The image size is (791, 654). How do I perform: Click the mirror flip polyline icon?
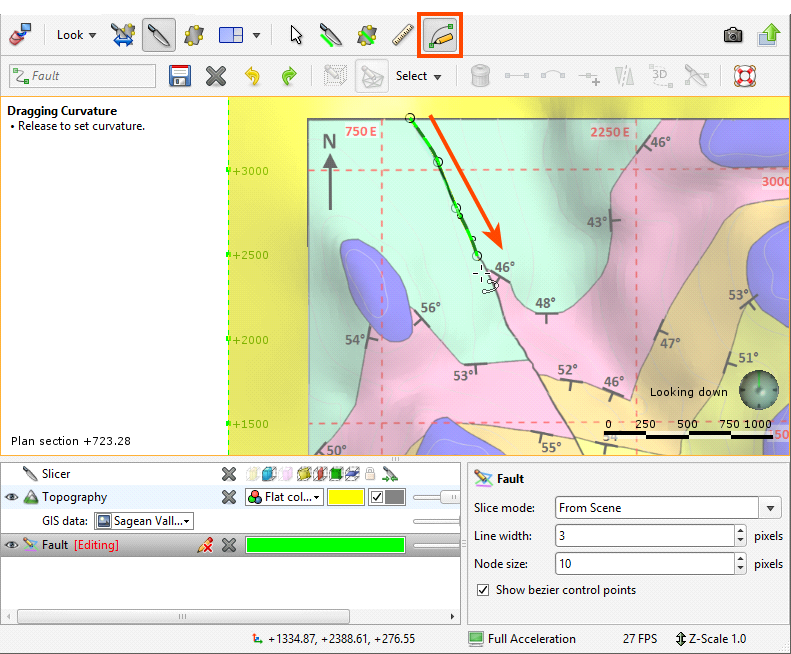625,76
